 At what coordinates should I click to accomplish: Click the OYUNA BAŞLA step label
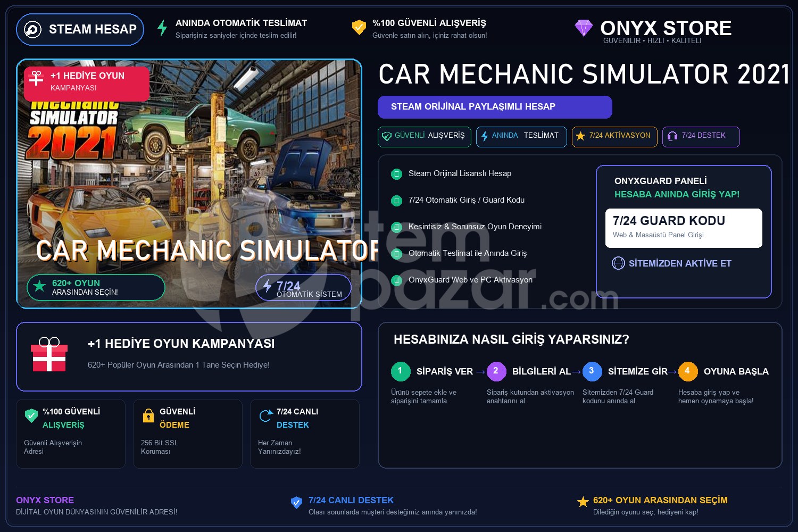coord(736,371)
